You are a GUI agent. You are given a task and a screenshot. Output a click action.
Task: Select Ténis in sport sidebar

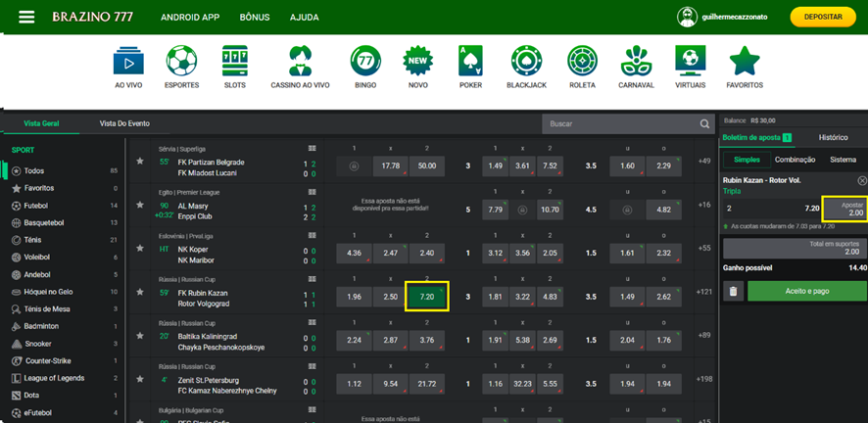tap(64, 240)
